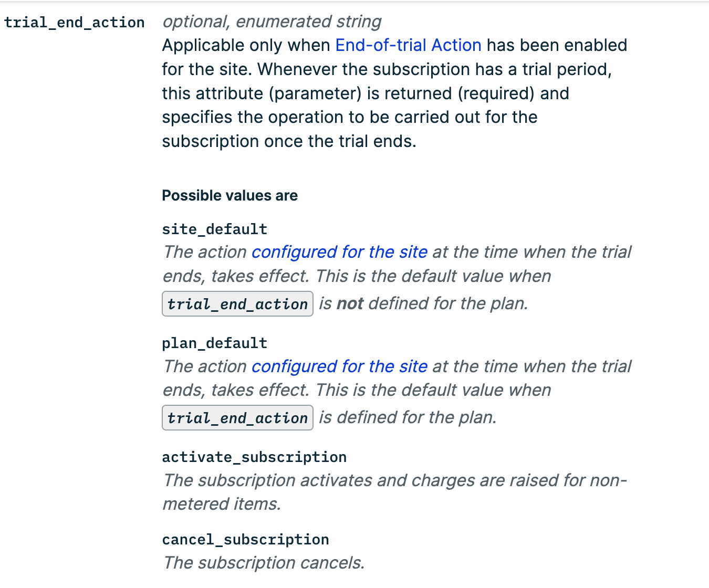709x588 pixels.
Task: Click 'Applicable only when' text before the link
Action: tap(246, 45)
